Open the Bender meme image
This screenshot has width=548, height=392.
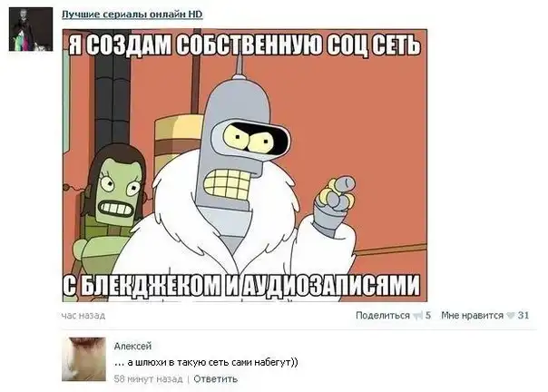pyautogui.click(x=245, y=165)
